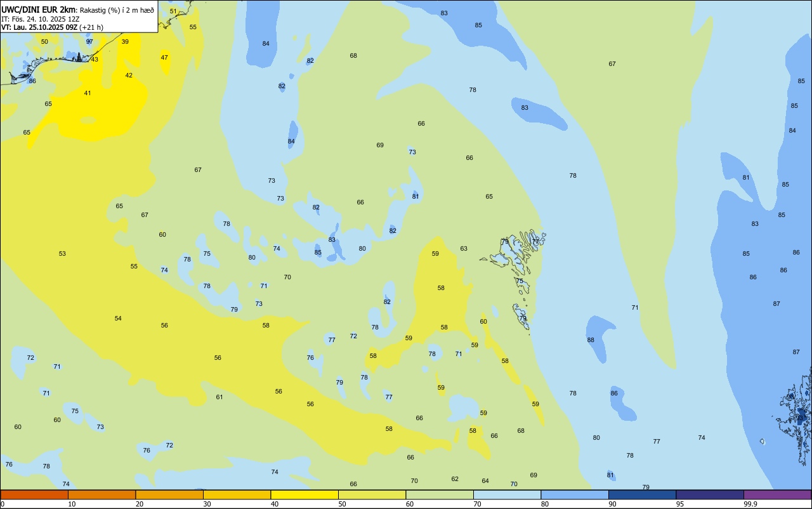Pick the pale yellow 50–60 legend segment

[372, 494]
